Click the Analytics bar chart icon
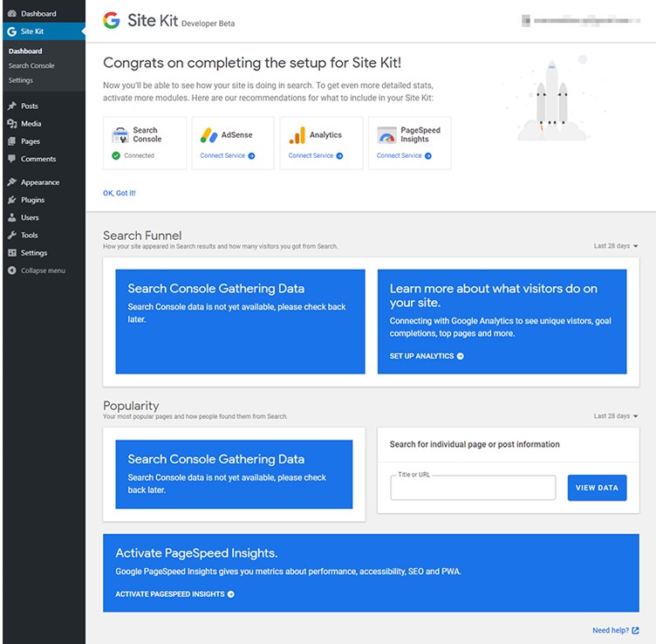 (297, 135)
